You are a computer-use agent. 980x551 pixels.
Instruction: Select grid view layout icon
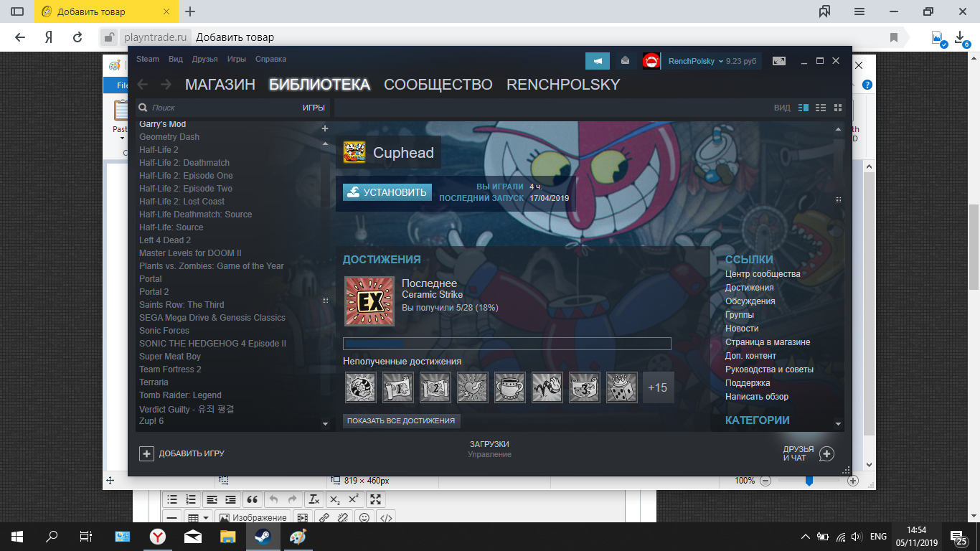[838, 108]
